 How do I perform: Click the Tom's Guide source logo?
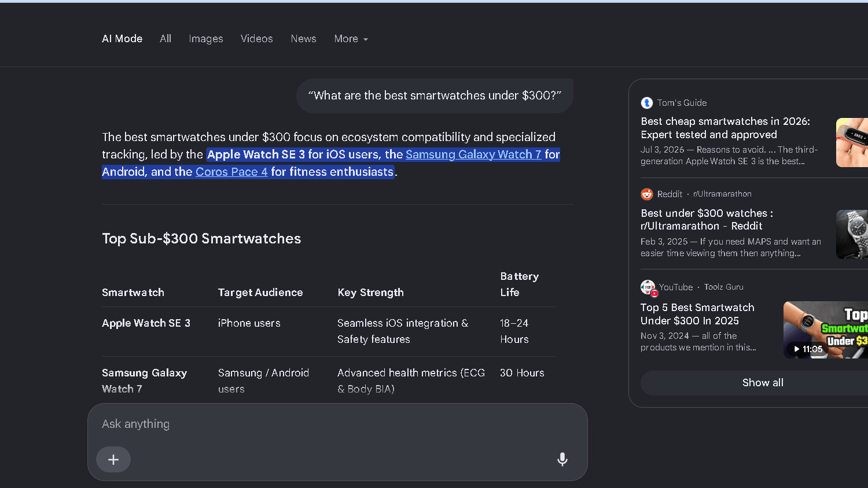(647, 103)
